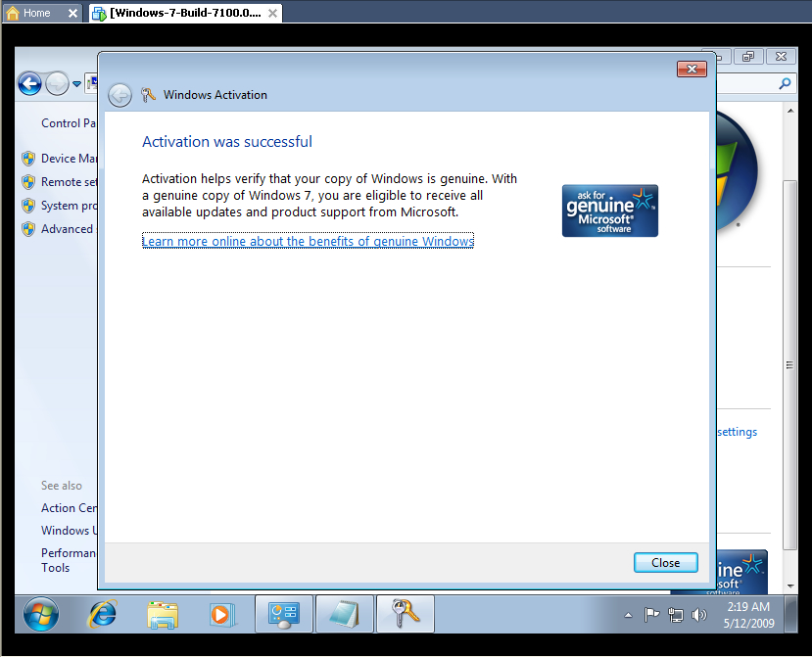Open the network tray icon
812x657 pixels.
(675, 615)
